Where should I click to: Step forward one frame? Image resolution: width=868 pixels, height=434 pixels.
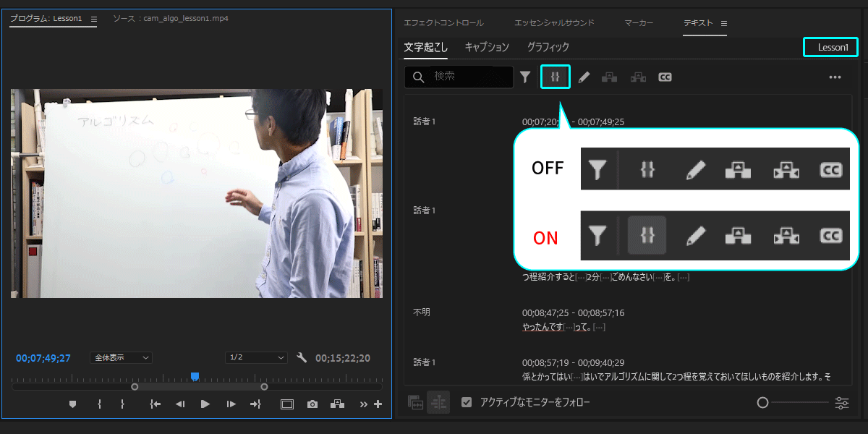pos(231,404)
